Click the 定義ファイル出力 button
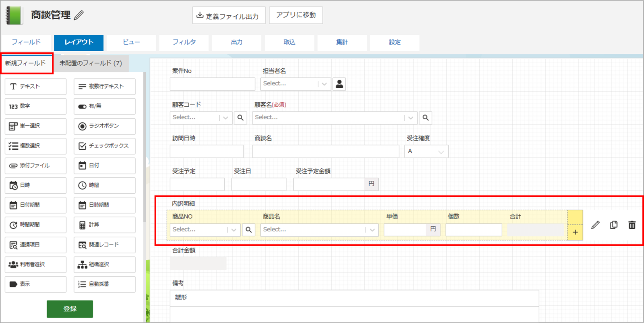This screenshot has width=644, height=323. point(228,16)
